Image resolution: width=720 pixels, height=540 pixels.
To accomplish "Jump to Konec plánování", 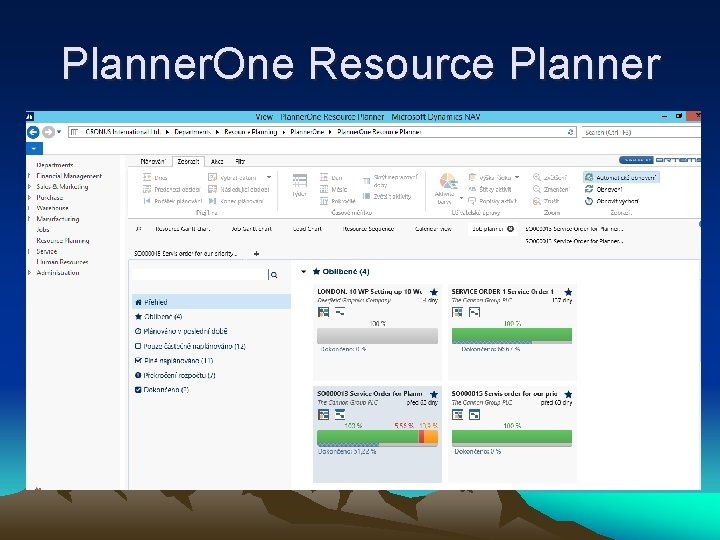I will pos(236,201).
